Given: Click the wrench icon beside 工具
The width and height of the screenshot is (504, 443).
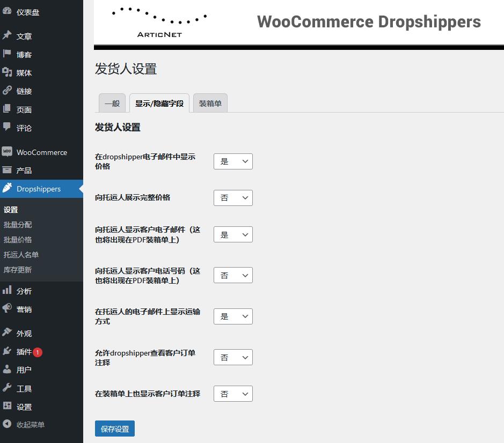Looking at the screenshot, I should (x=7, y=387).
